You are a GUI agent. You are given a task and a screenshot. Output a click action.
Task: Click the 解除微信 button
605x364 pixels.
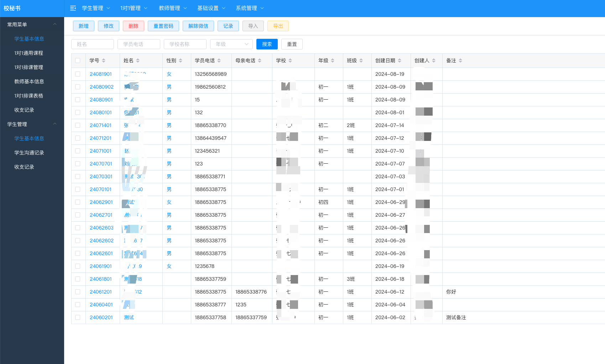(198, 26)
